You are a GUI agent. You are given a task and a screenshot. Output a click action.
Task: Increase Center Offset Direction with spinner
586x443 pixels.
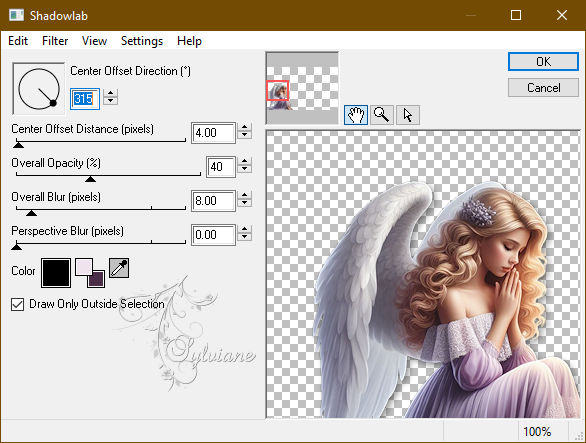pyautogui.click(x=111, y=93)
